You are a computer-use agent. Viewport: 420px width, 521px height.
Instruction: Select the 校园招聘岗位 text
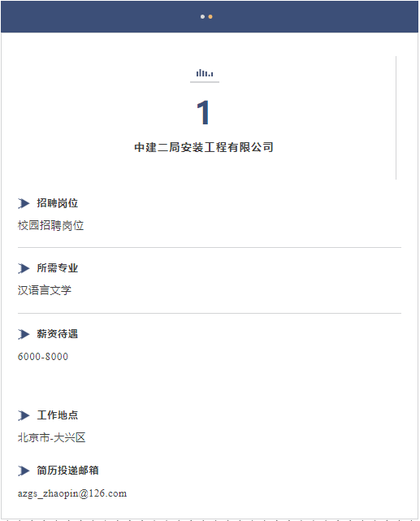(51, 226)
